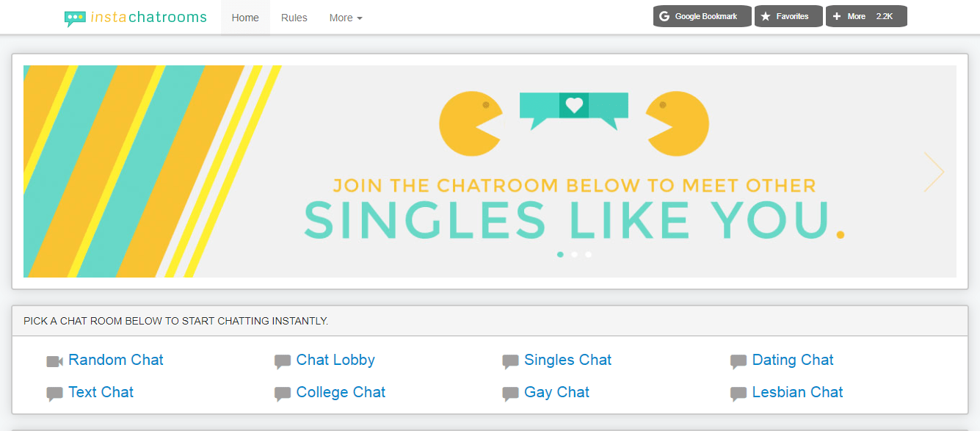Click the video camera icon beside Random Chat
The image size is (980, 431).
(x=55, y=361)
